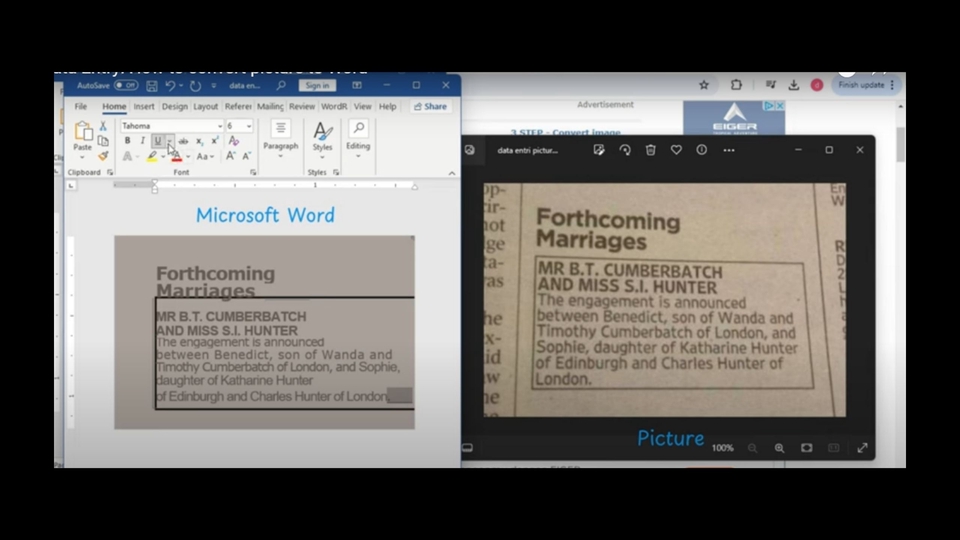The image size is (960, 540).
Task: Open the Undo history dropdown arrow
Action: 181,86
